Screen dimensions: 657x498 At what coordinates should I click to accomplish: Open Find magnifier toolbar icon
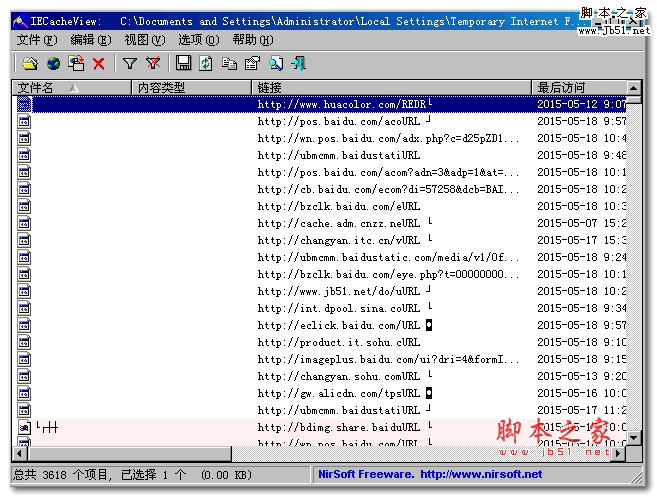pos(276,64)
